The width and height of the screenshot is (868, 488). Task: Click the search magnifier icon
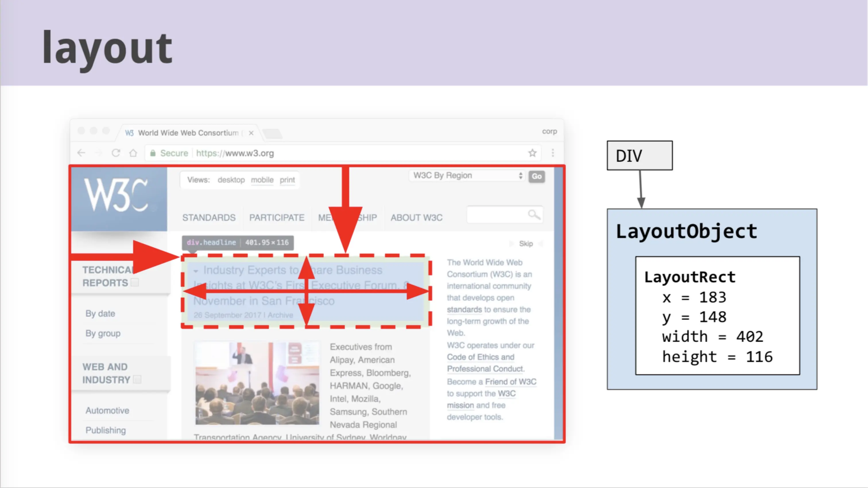coord(534,215)
